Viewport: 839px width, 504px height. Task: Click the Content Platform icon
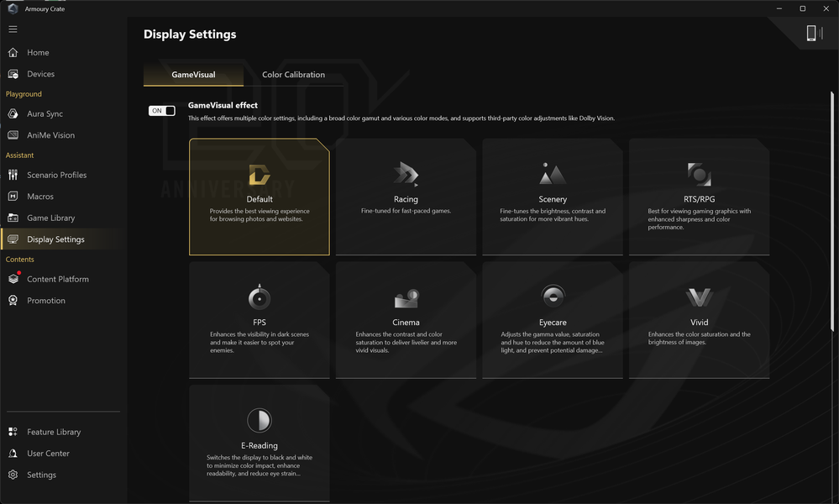(x=13, y=279)
